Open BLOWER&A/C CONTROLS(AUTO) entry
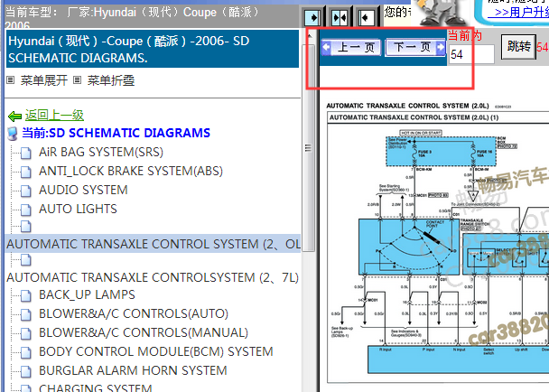This screenshot has width=549, height=392. coord(134,313)
